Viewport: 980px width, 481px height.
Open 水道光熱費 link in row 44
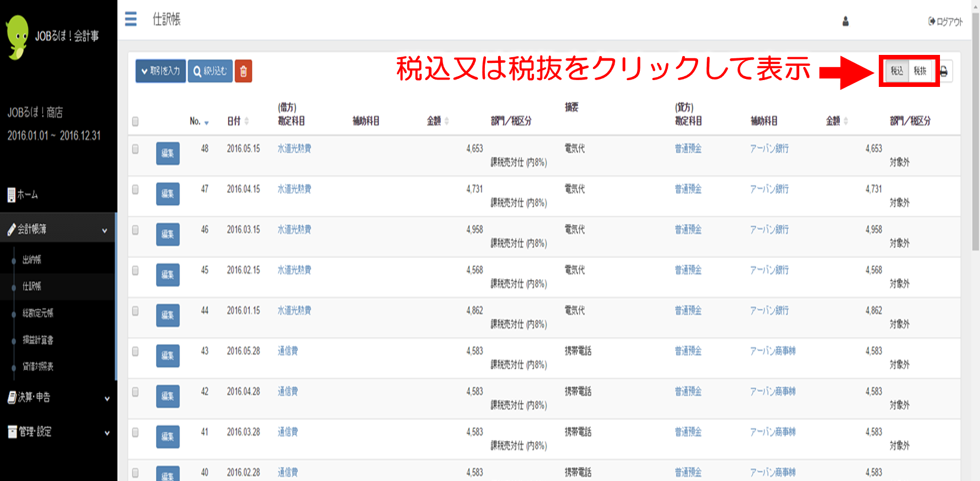coord(294,311)
